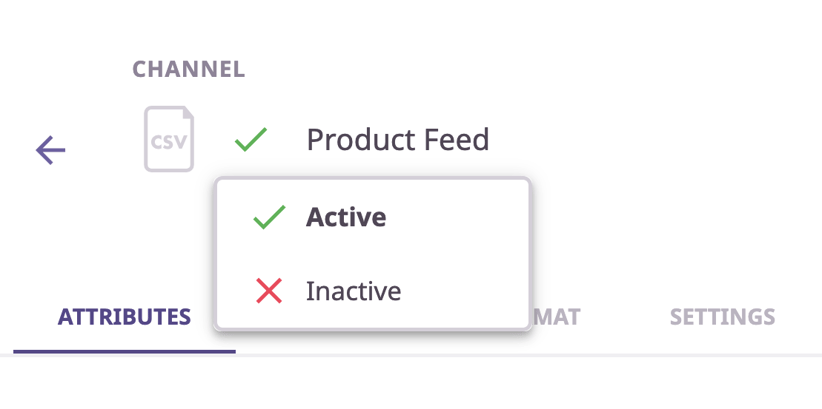Click the blank gap between Active and Inactive

(372, 254)
